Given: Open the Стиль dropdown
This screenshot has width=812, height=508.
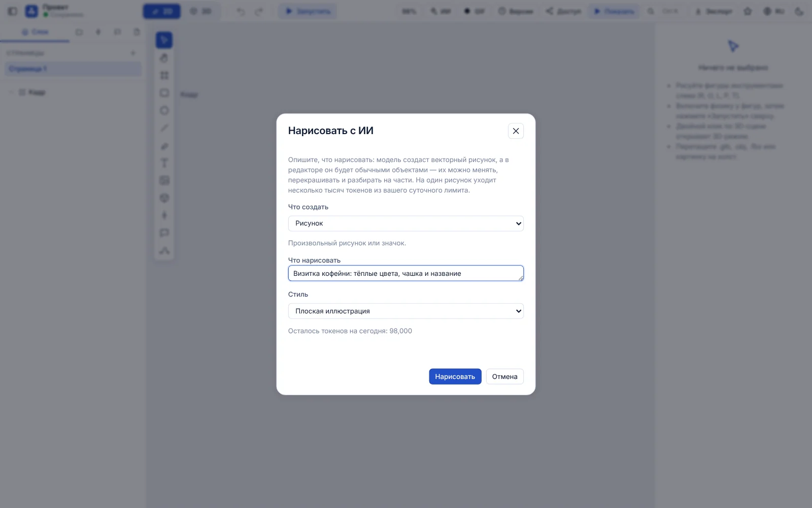Looking at the screenshot, I should click(x=405, y=311).
